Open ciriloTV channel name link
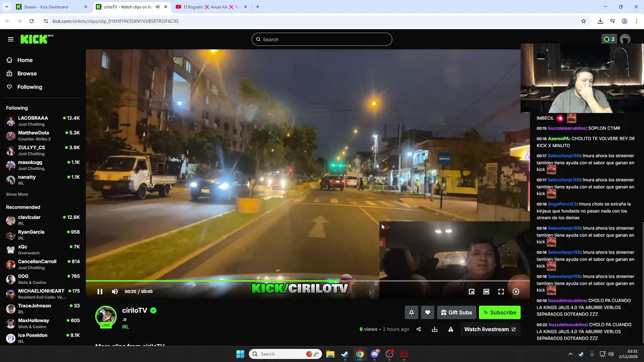Viewport: 644px width, 362px height. pyautogui.click(x=134, y=311)
